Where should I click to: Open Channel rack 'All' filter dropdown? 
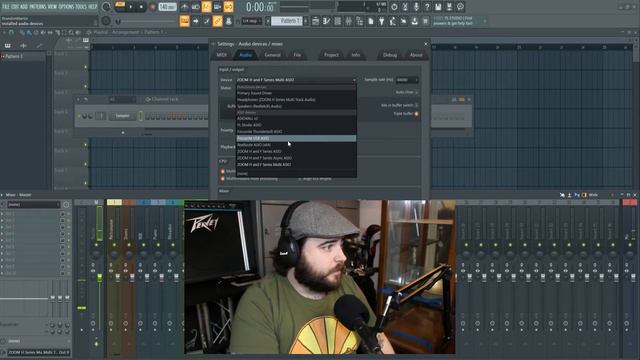tap(122, 99)
